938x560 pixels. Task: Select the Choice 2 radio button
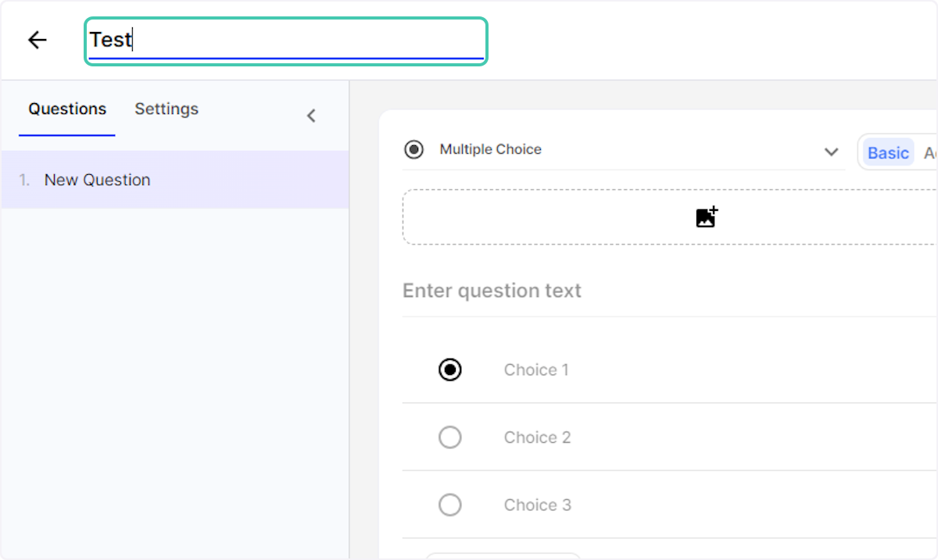click(x=450, y=437)
